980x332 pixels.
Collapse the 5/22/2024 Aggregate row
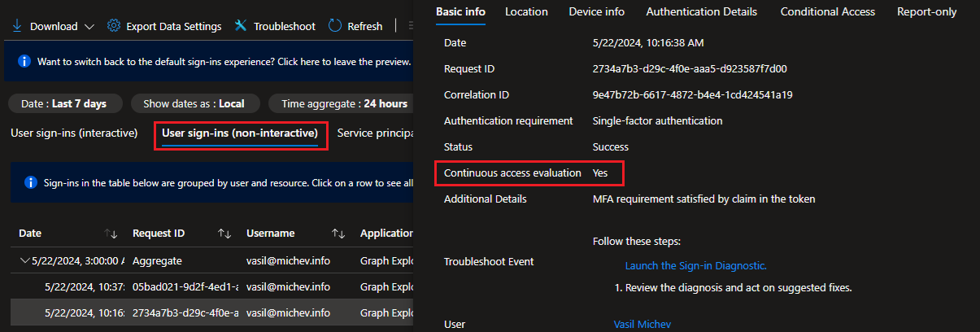25,260
